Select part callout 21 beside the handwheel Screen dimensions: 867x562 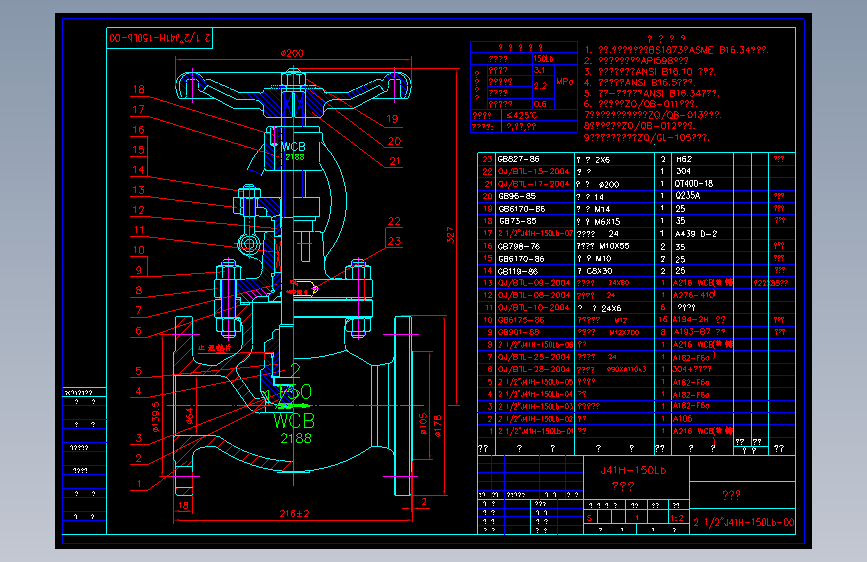tap(395, 161)
